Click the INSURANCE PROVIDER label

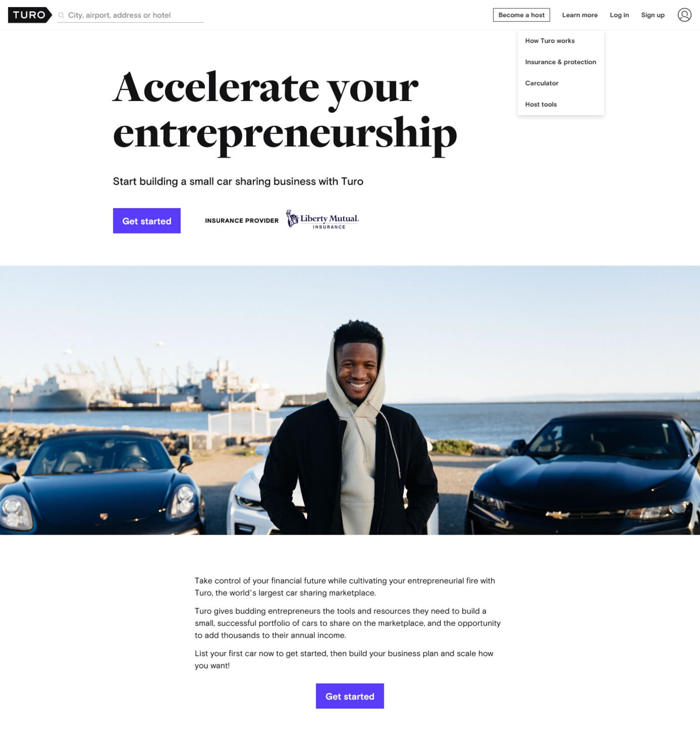coord(242,221)
